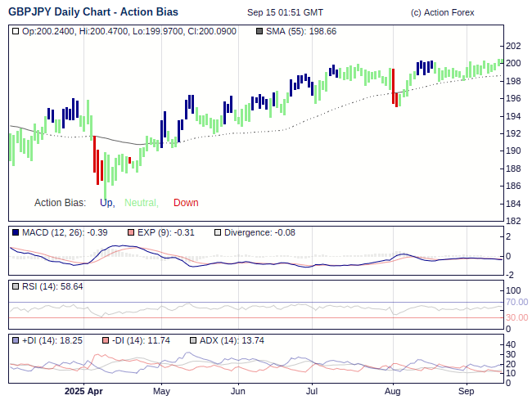Click the "2025 Apr" date axis label

(84, 391)
